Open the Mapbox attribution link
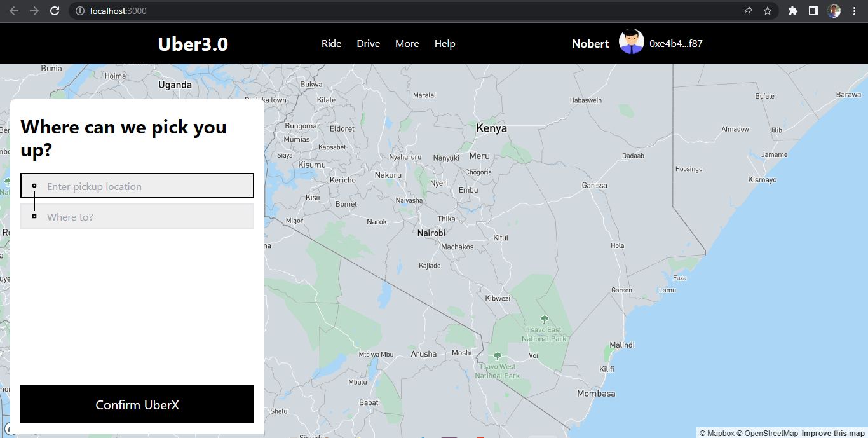The image size is (868, 438). (x=717, y=434)
